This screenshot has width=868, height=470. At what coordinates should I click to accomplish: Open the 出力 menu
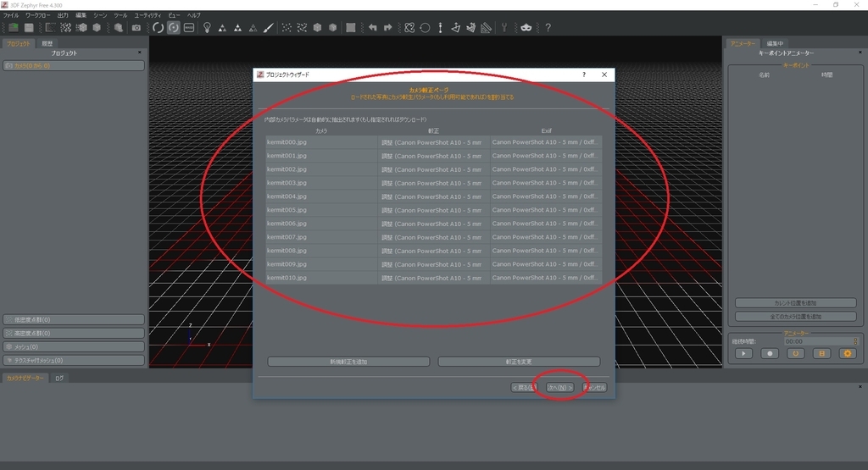pyautogui.click(x=63, y=15)
